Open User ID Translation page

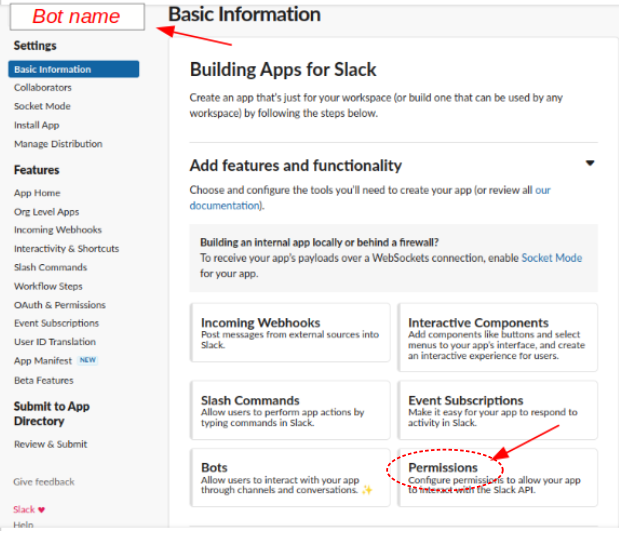pyautogui.click(x=55, y=342)
